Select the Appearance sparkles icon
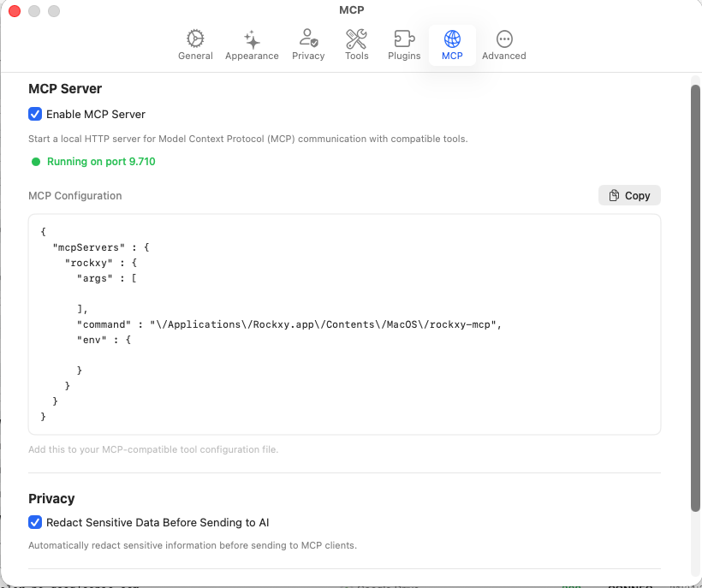The height and width of the screenshot is (588, 702). click(x=252, y=40)
